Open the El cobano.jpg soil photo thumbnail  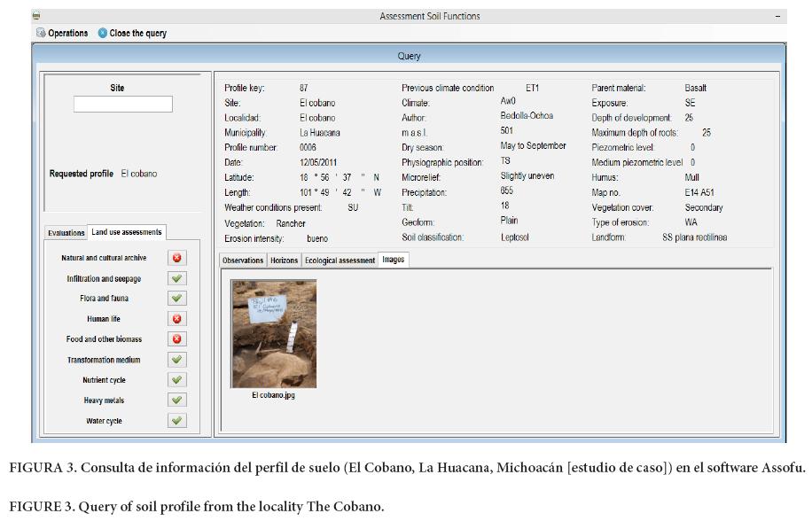[x=273, y=334]
